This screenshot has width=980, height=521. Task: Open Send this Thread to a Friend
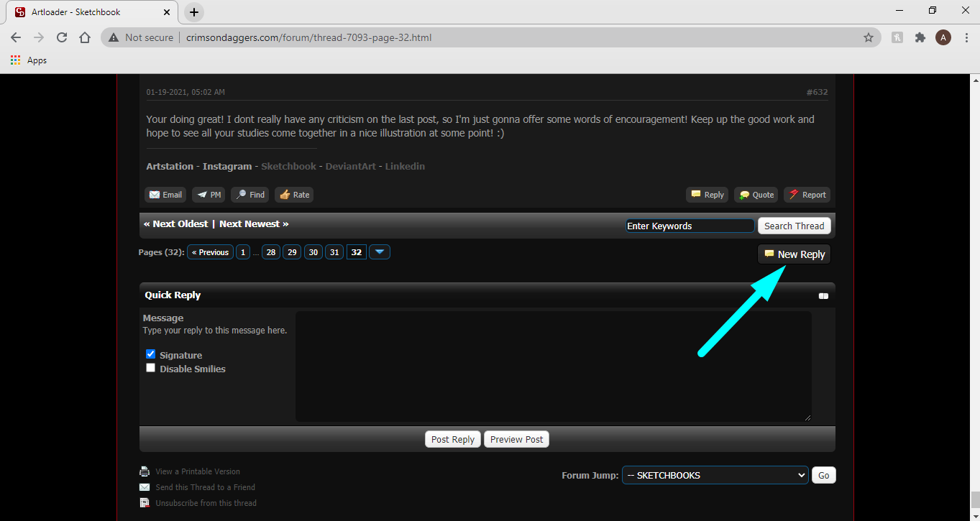point(205,487)
